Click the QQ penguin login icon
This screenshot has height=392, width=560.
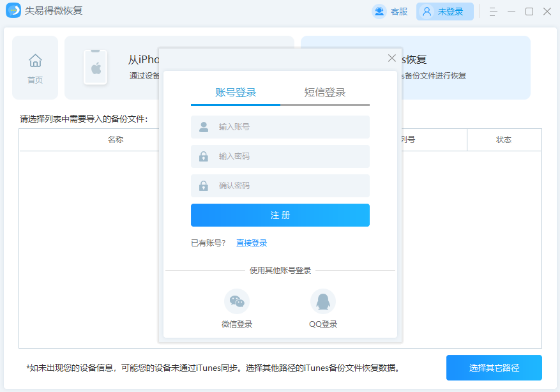coord(323,301)
